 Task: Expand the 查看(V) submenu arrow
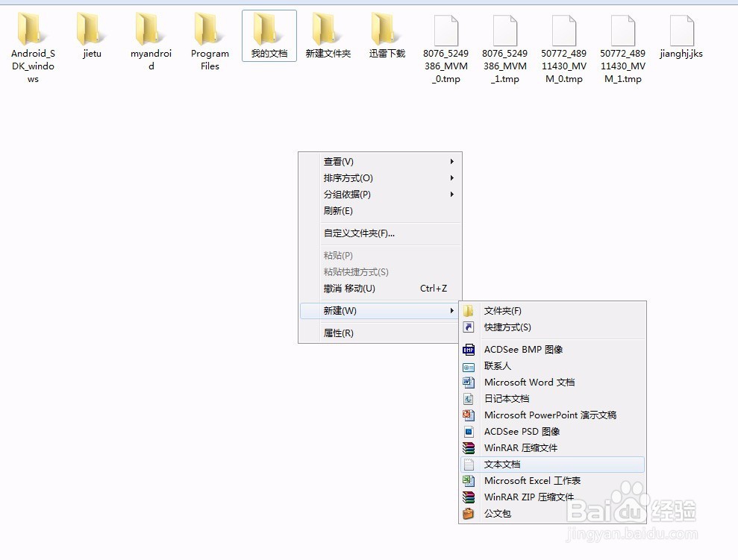452,161
